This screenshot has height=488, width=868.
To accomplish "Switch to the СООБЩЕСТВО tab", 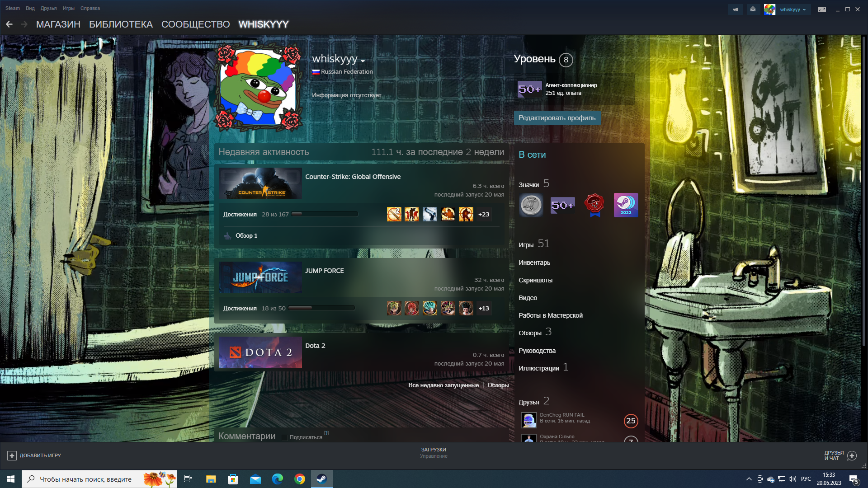I will point(196,24).
